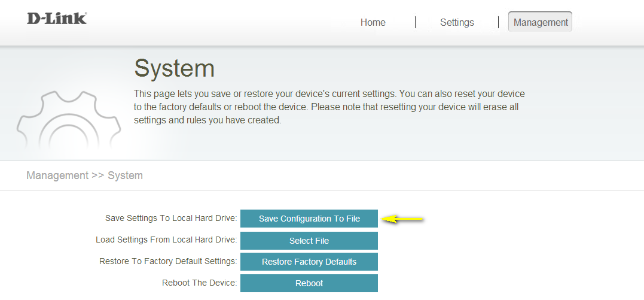Click the yellow arrow pointing at Save Configuration
This screenshot has height=300, width=644.
[x=403, y=219]
